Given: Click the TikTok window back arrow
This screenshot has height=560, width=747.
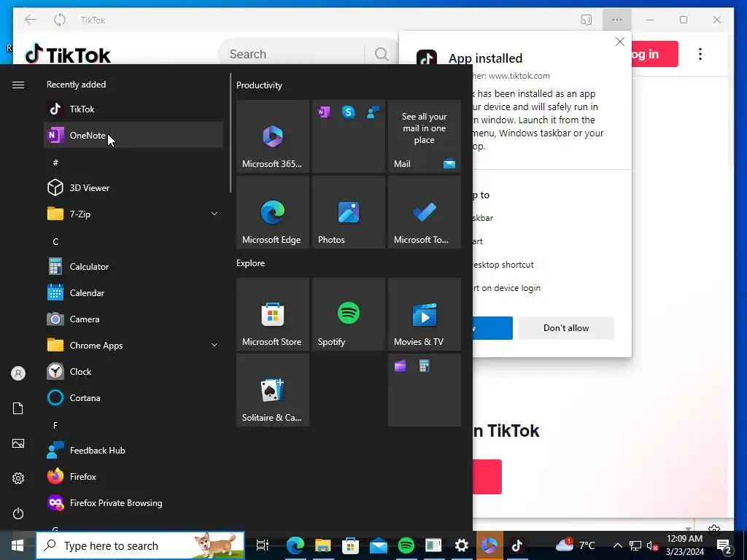Looking at the screenshot, I should point(31,20).
